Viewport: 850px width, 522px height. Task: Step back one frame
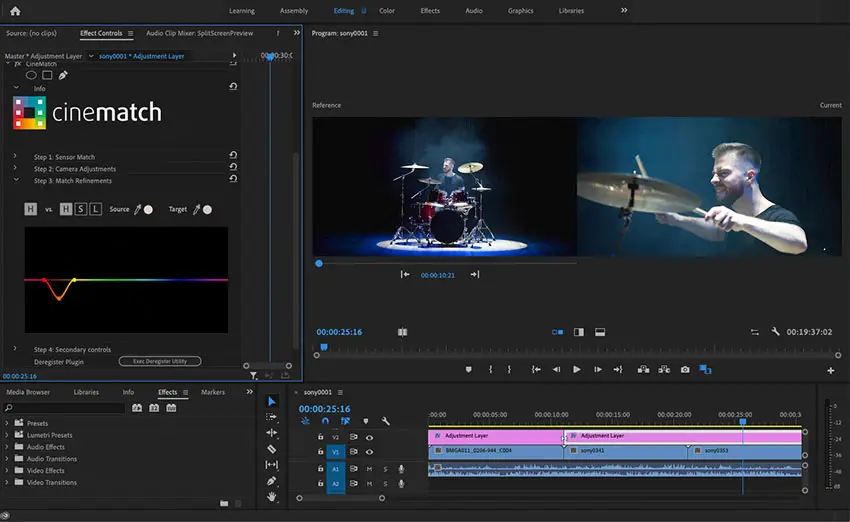coord(556,370)
